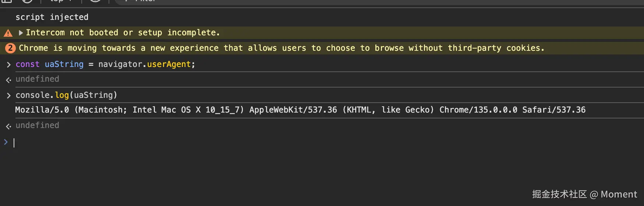Select the Mozilla/5.0 user agent output
The image size is (644, 206).
[300, 110]
